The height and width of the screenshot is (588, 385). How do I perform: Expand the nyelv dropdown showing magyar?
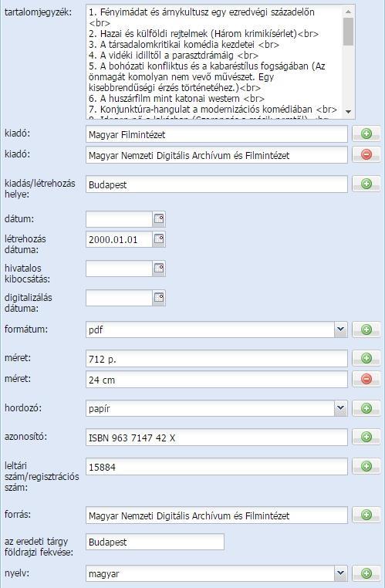coord(340,573)
